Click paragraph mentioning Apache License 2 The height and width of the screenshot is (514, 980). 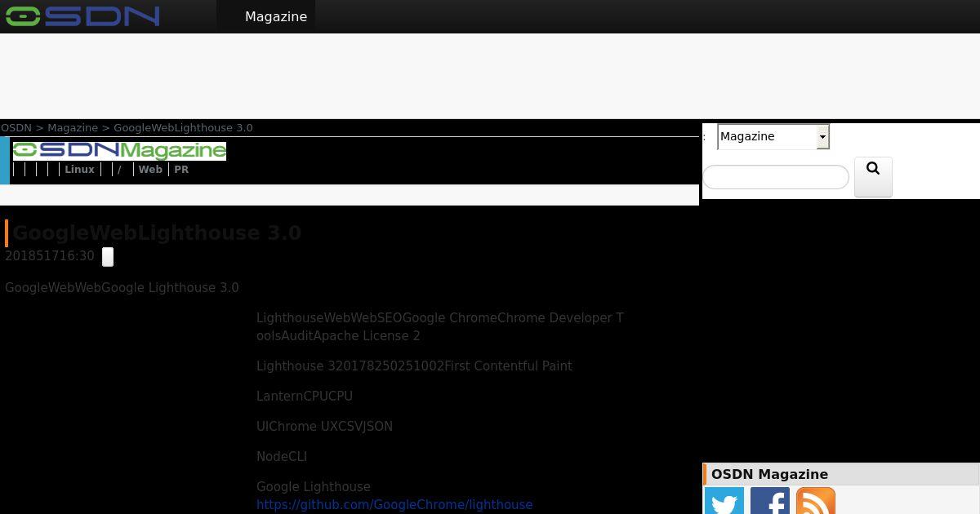pos(440,326)
